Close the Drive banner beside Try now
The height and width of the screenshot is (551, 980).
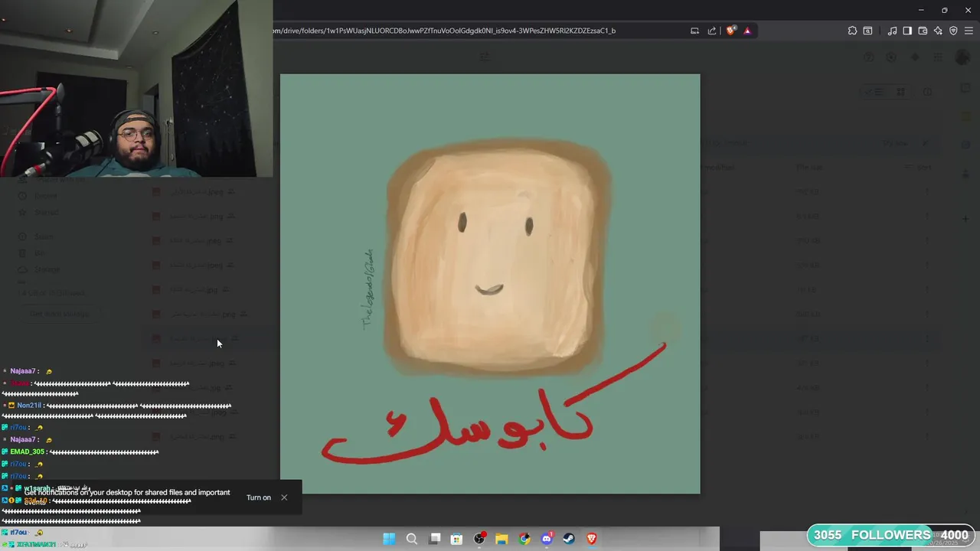[925, 143]
